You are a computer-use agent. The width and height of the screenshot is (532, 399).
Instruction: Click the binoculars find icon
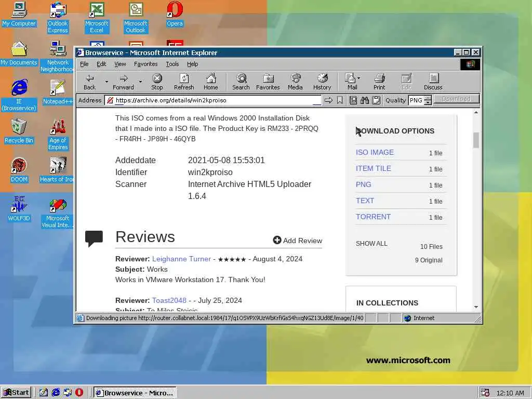(365, 100)
